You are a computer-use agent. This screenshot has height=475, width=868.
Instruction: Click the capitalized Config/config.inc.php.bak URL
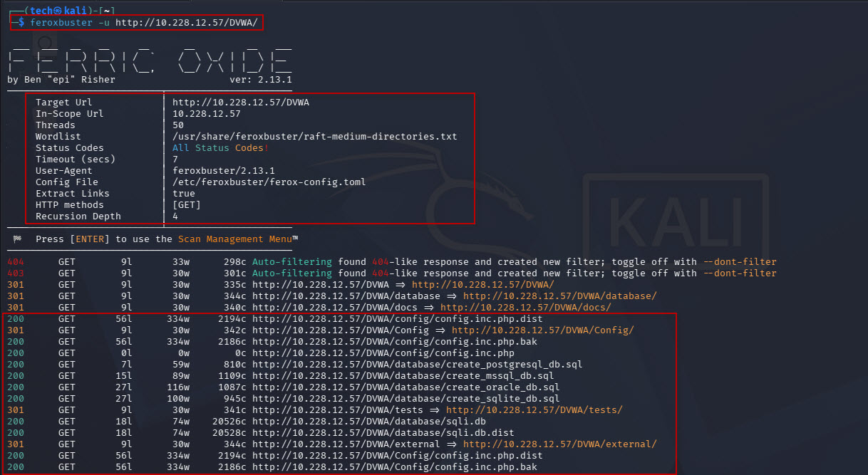pos(395,467)
